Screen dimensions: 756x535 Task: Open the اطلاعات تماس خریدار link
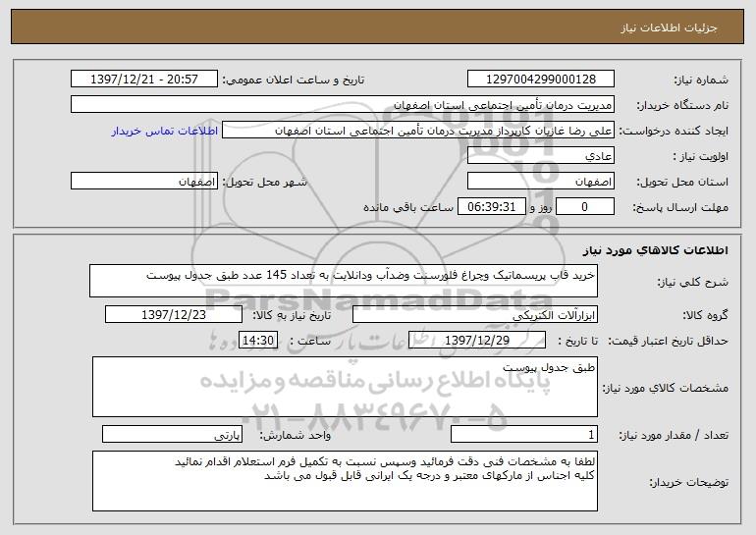tap(165, 131)
